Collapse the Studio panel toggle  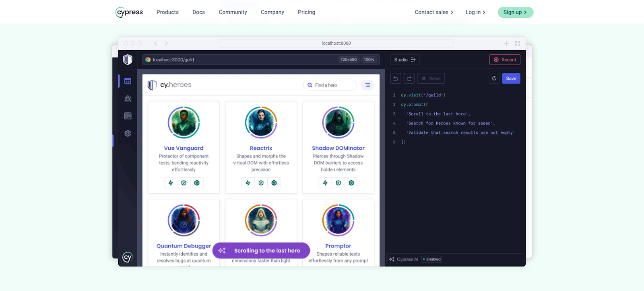click(x=405, y=60)
